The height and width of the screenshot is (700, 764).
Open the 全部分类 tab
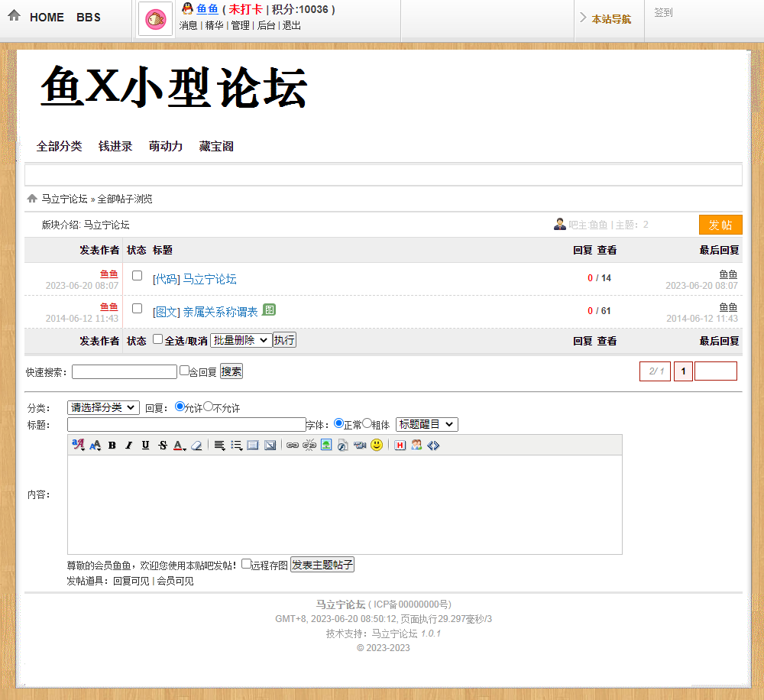(59, 146)
